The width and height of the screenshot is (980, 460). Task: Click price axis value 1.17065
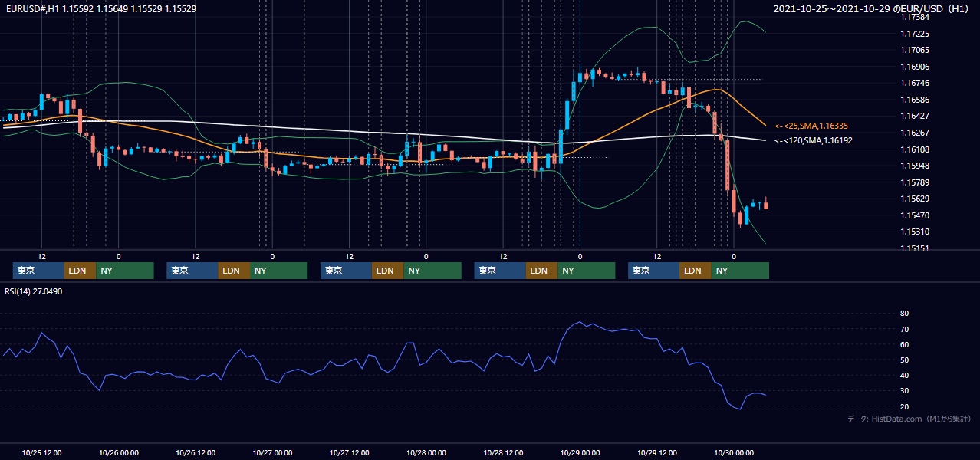coord(915,50)
